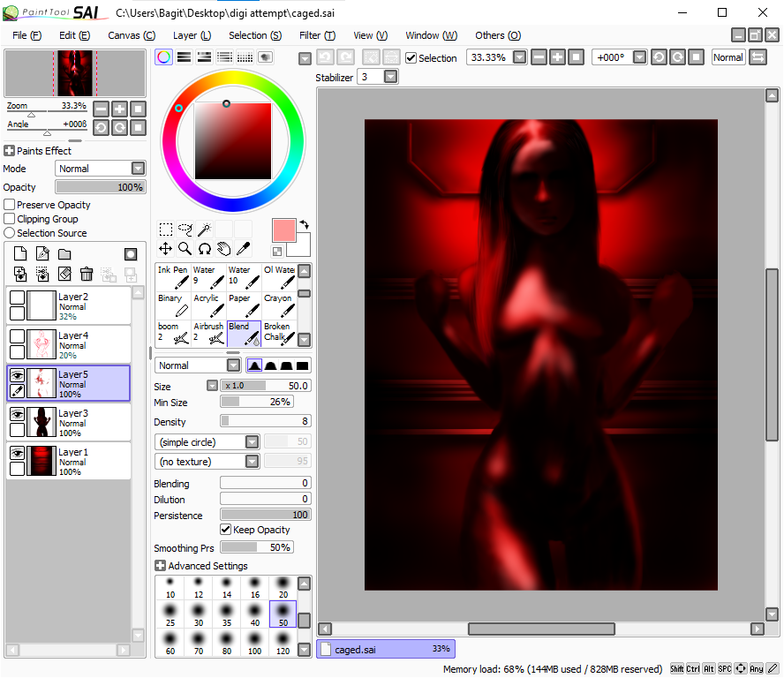Hide Layer1 using its eye icon
This screenshot has height=678, width=784.
17,453
